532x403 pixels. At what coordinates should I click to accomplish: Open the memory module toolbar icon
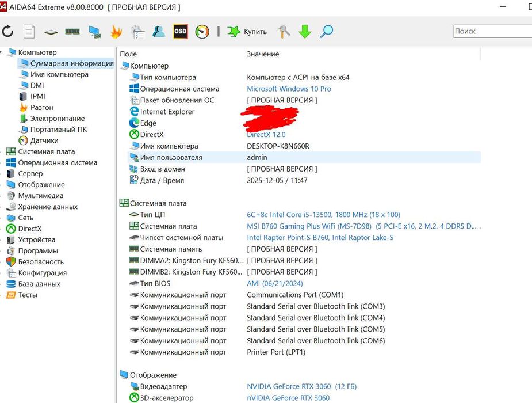pyautogui.click(x=72, y=32)
